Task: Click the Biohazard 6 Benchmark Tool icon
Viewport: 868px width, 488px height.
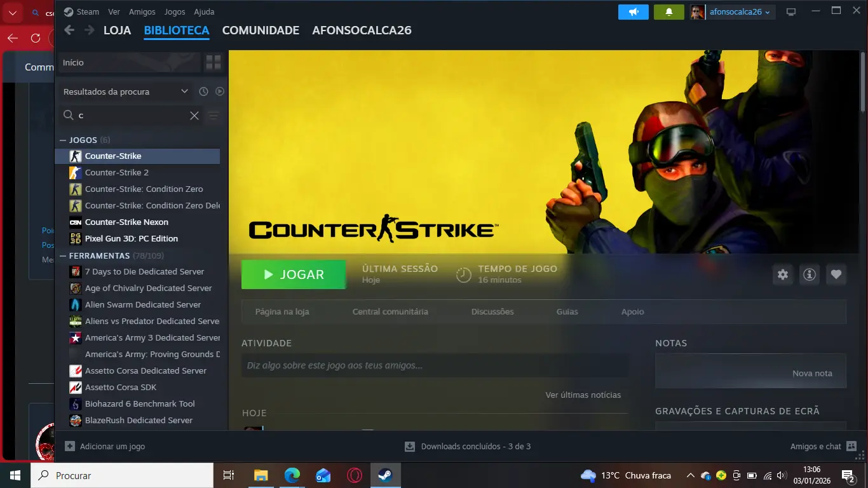Action: pos(76,403)
